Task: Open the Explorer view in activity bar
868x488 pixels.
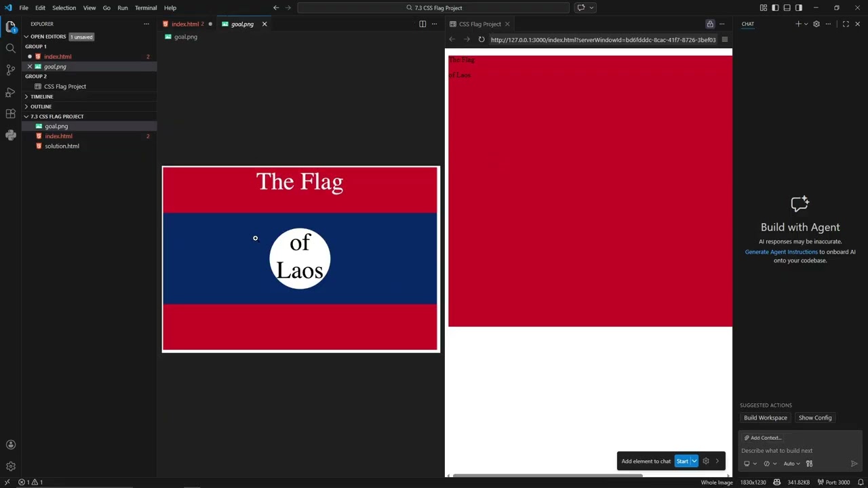Action: [10, 26]
